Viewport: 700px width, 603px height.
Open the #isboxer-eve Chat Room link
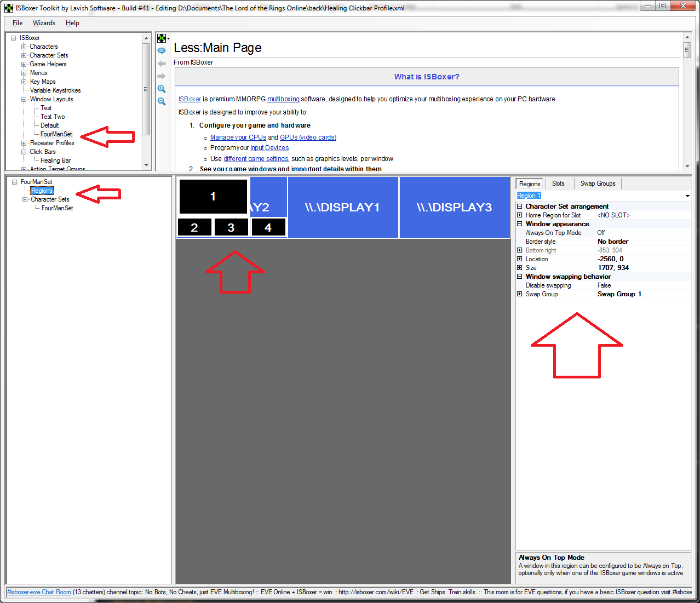pos(39,592)
